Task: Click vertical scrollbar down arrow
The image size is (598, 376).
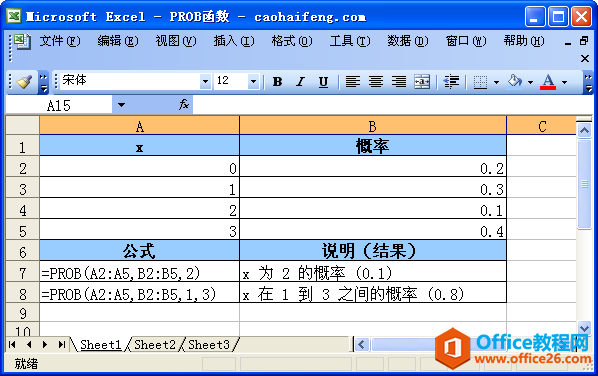Action: (x=584, y=327)
